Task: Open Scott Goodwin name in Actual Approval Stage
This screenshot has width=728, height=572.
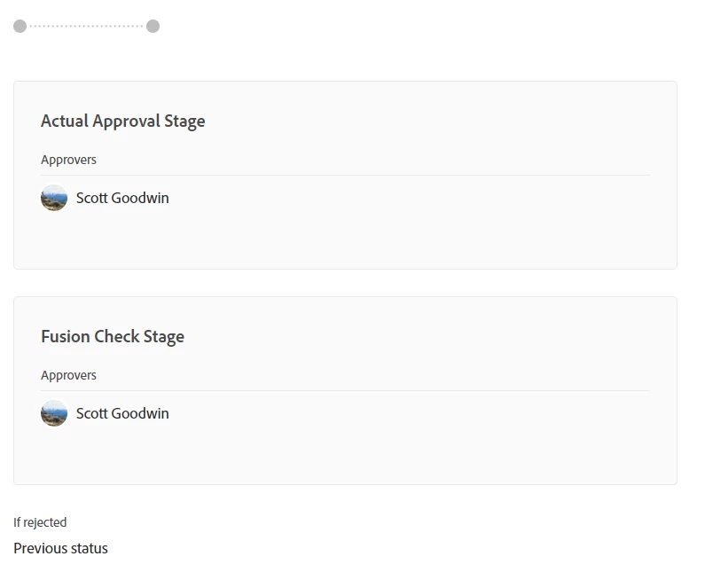Action: (x=122, y=198)
